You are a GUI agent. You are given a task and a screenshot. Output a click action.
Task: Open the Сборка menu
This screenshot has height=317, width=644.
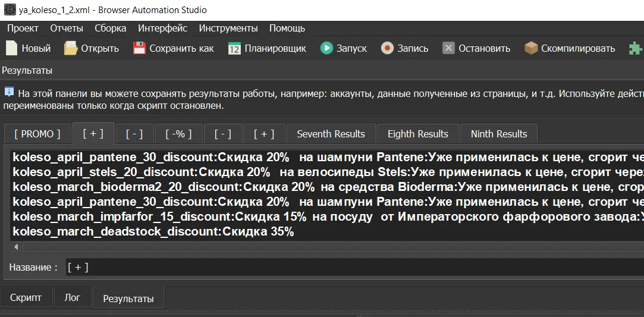[111, 29]
